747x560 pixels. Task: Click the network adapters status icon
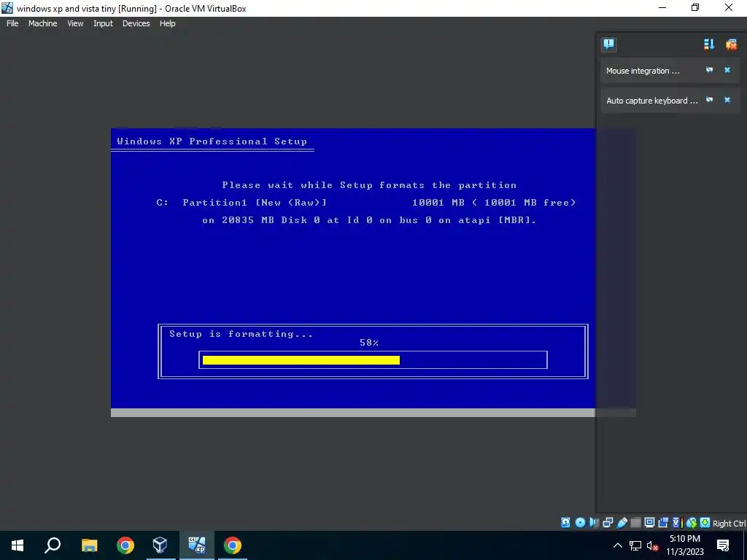tap(608, 522)
